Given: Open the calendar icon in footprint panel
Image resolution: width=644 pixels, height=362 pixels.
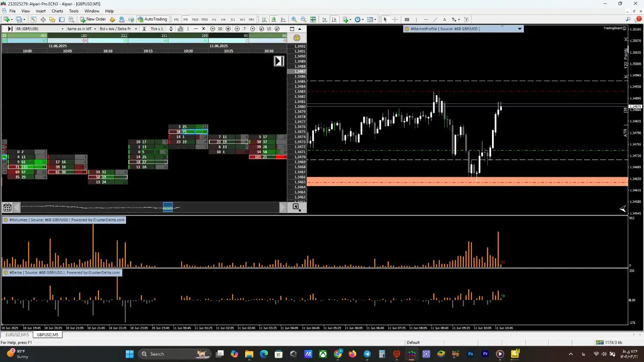Looking at the screenshot, I should [x=7, y=208].
